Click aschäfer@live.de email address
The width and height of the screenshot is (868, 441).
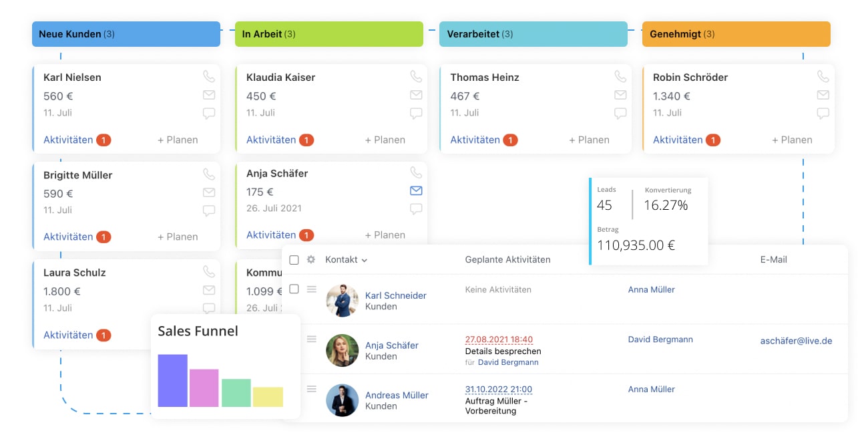click(x=796, y=340)
